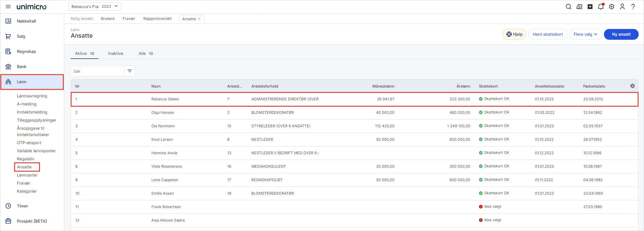Open the user profile icon
The image size is (644, 231).
pyautogui.click(x=622, y=7)
